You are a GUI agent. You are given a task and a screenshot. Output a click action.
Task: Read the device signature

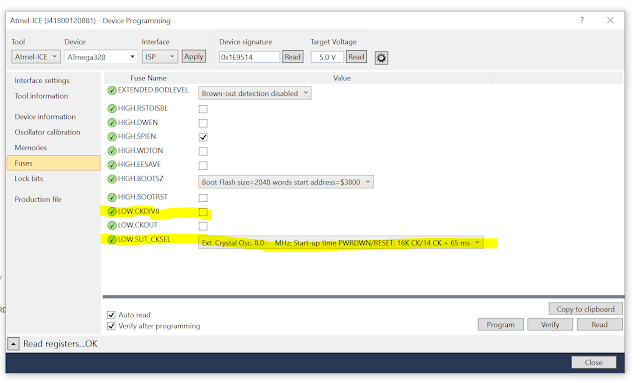pos(292,57)
